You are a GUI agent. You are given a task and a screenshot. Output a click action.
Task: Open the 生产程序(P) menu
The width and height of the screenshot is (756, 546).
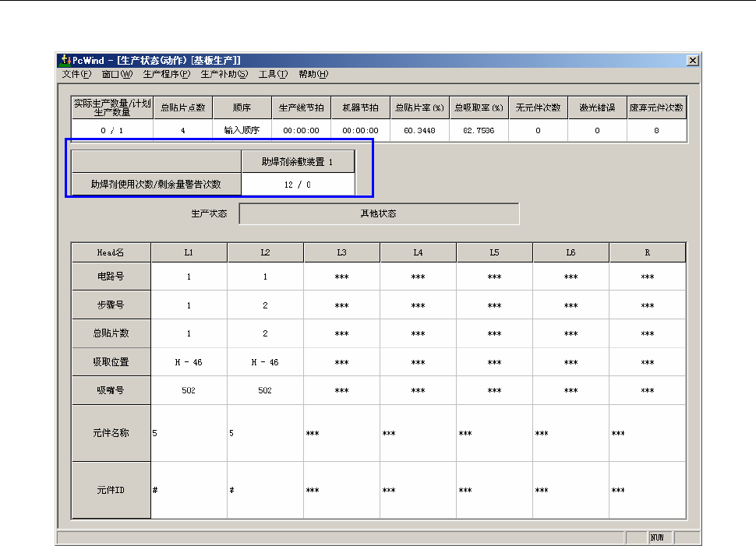coord(166,74)
